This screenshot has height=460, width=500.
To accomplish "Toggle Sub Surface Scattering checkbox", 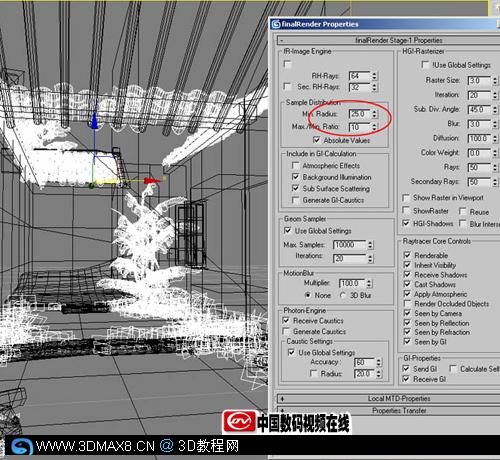I will tap(295, 188).
